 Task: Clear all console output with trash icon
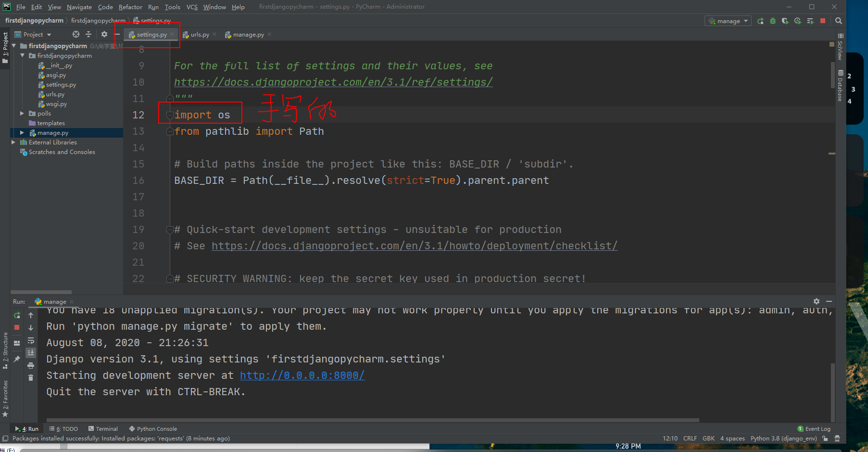[31, 378]
